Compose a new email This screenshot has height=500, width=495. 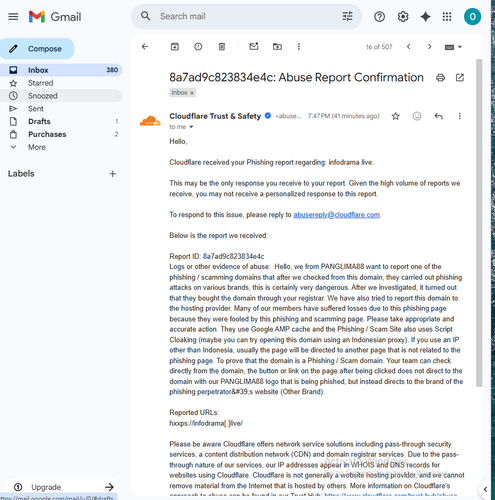tap(37, 49)
